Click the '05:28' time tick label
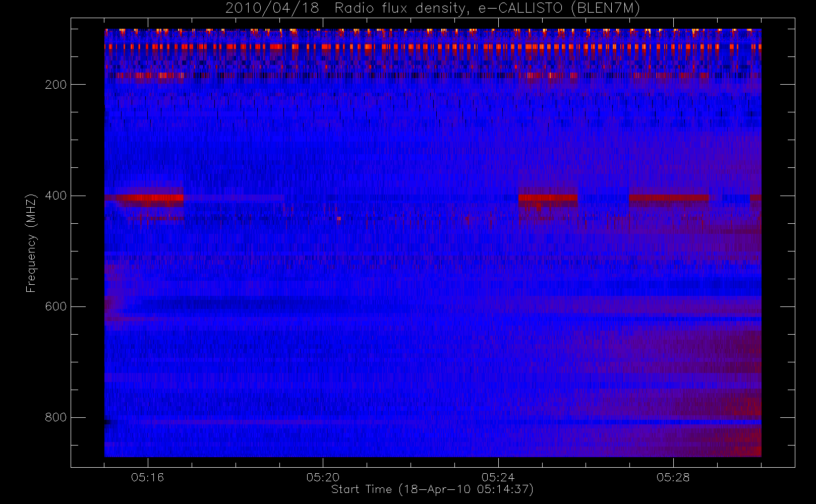 coord(673,477)
